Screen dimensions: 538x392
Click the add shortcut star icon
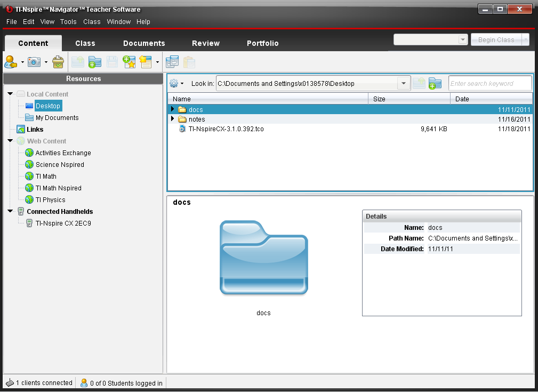(x=129, y=62)
